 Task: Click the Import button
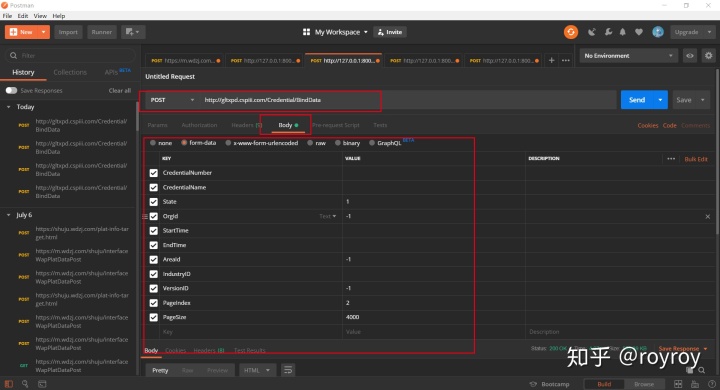tap(68, 32)
